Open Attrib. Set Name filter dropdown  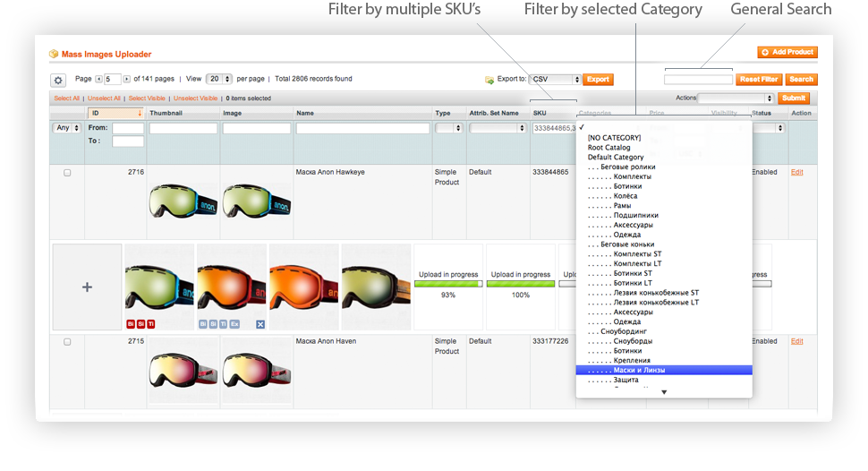(x=498, y=128)
